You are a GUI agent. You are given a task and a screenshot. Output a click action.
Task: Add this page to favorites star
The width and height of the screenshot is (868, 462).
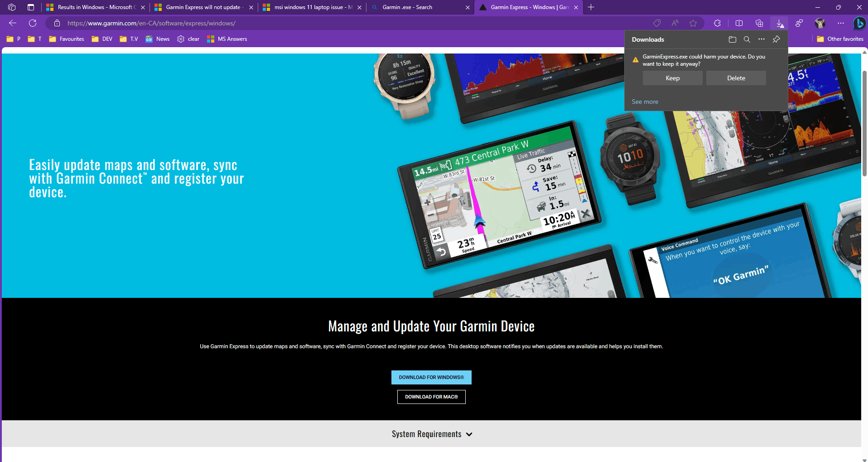point(693,23)
